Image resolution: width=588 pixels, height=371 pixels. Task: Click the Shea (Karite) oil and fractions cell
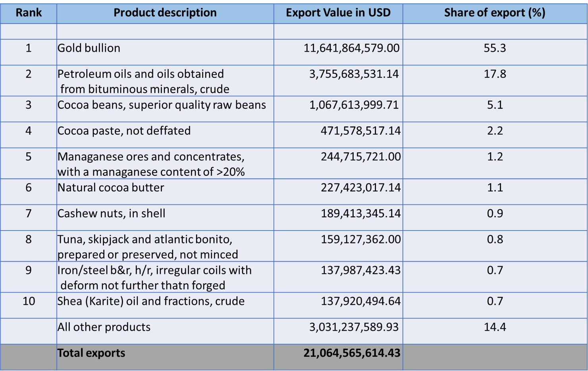(151, 301)
